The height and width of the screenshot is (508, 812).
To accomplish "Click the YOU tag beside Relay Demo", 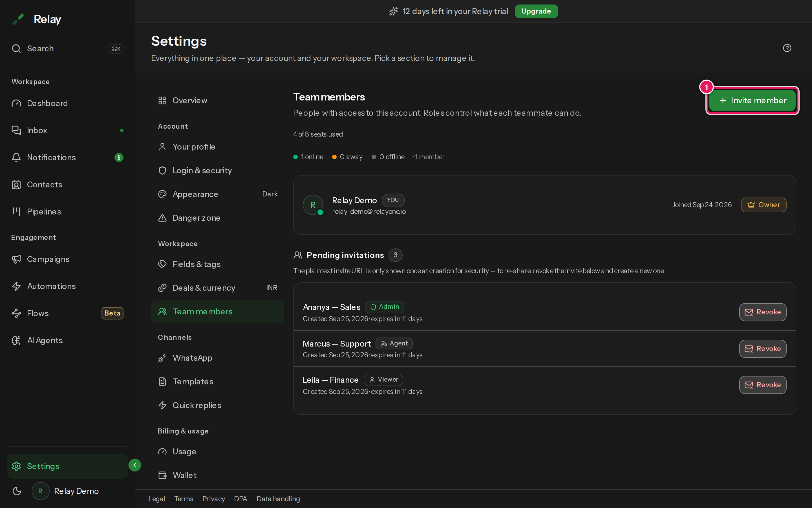I will [393, 200].
